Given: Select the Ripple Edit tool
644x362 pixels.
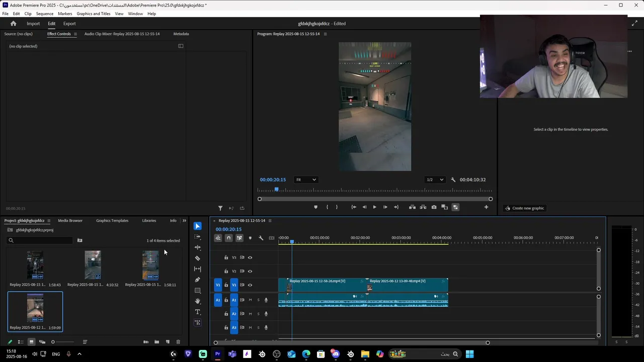Looking at the screenshot, I should (x=198, y=247).
